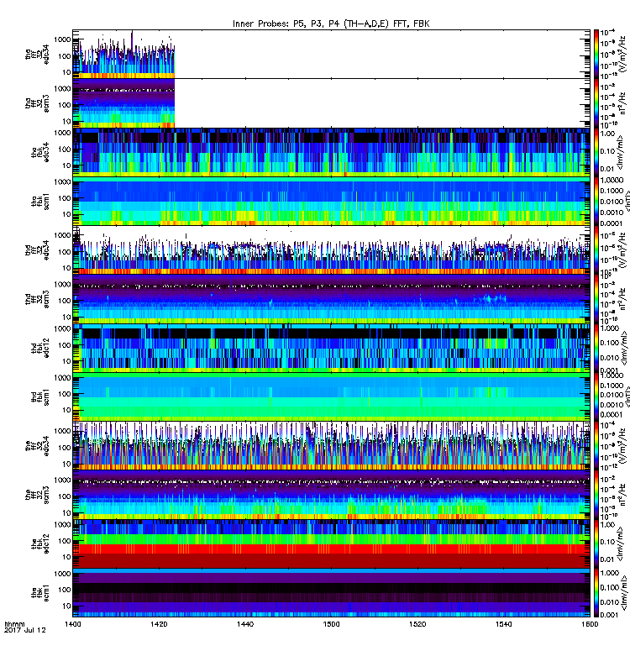Select the 1400 start time label
The height and width of the screenshot is (672, 630).
click(73, 624)
